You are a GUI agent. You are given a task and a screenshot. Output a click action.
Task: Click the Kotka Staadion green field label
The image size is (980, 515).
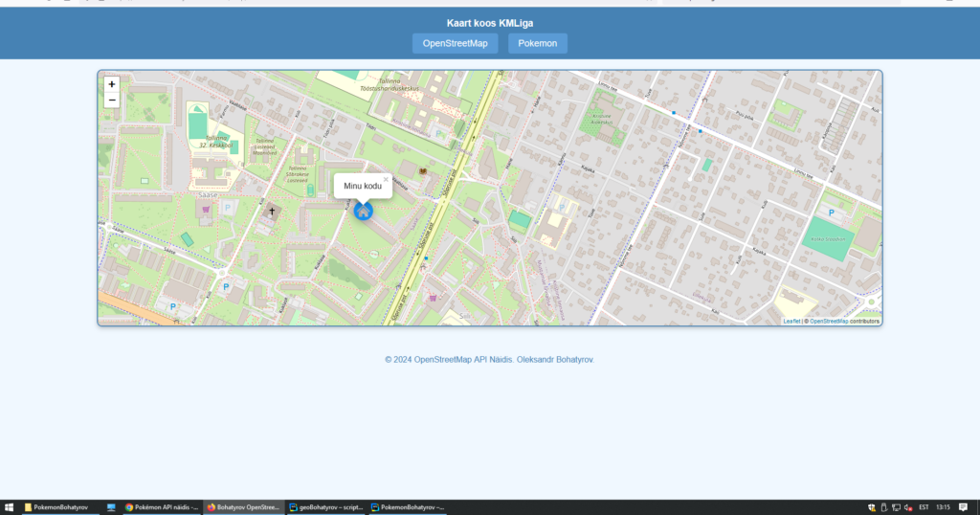tap(828, 239)
